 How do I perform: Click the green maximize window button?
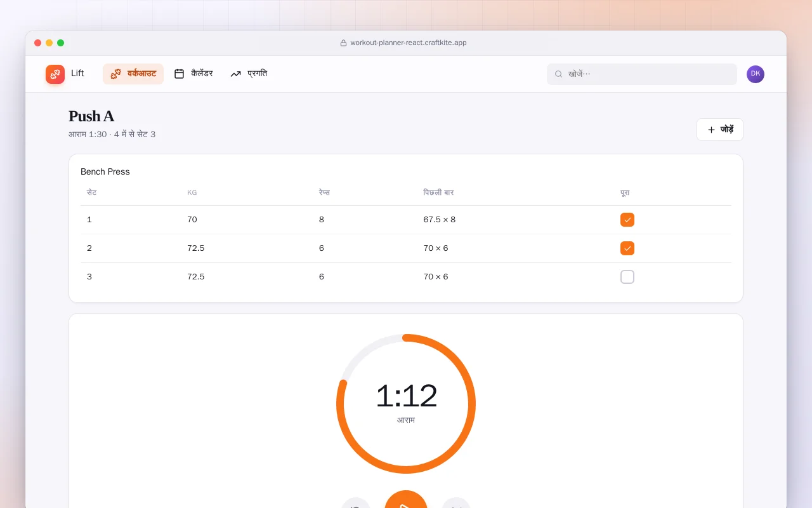point(60,43)
